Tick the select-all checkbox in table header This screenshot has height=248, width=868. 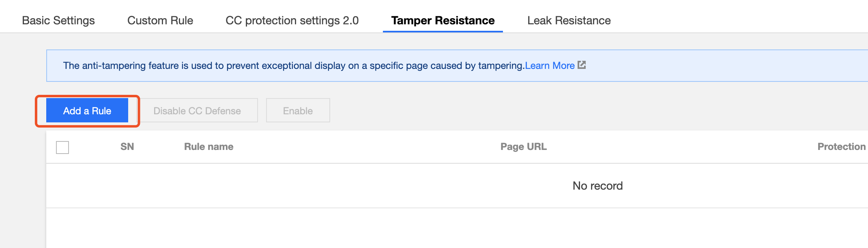click(62, 147)
